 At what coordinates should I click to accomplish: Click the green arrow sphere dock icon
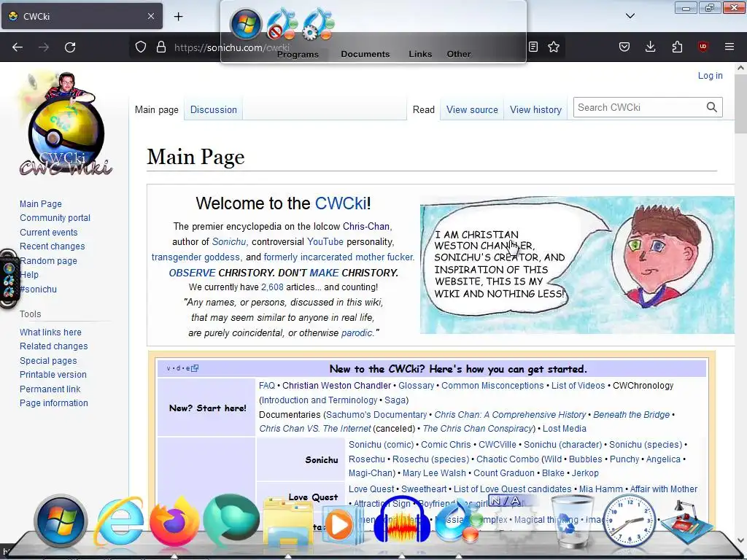(x=231, y=521)
